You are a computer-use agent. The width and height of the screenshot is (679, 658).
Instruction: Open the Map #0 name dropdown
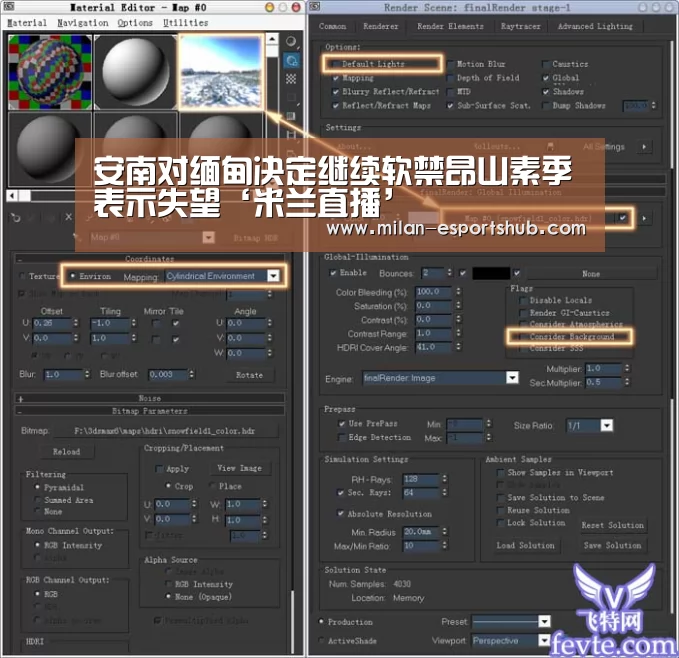209,237
